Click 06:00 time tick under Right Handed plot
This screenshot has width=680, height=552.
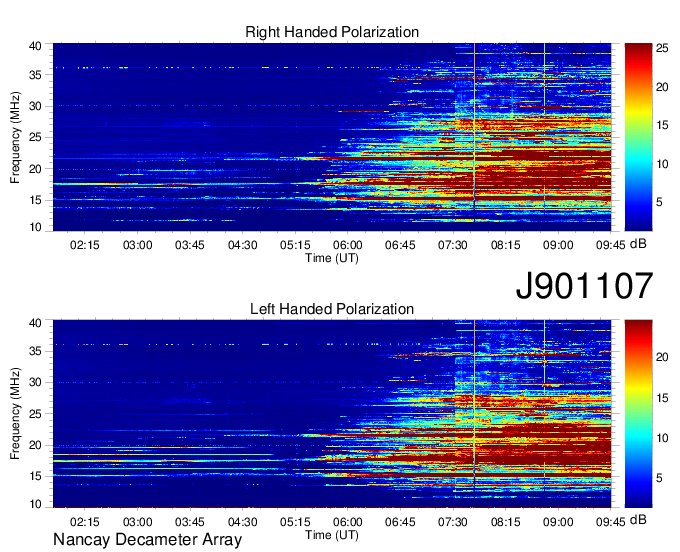[348, 245]
